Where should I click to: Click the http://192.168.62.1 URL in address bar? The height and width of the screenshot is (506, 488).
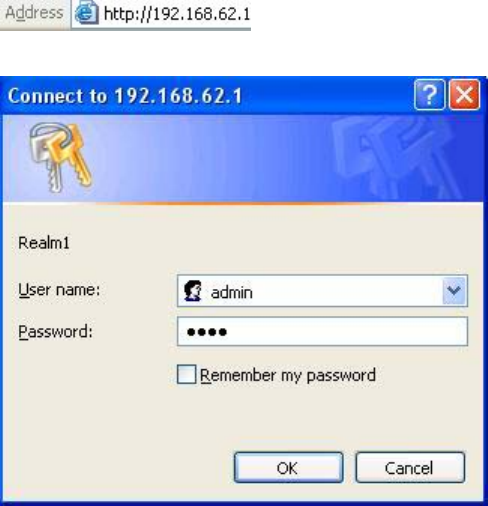tap(177, 14)
